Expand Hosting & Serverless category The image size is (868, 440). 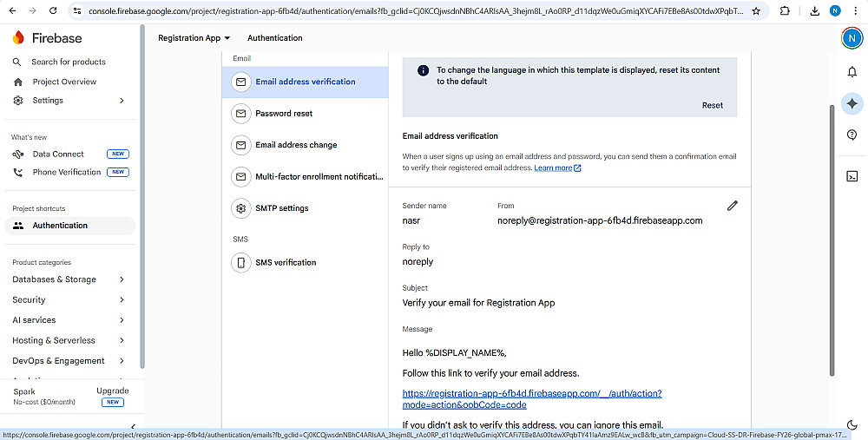click(x=122, y=340)
